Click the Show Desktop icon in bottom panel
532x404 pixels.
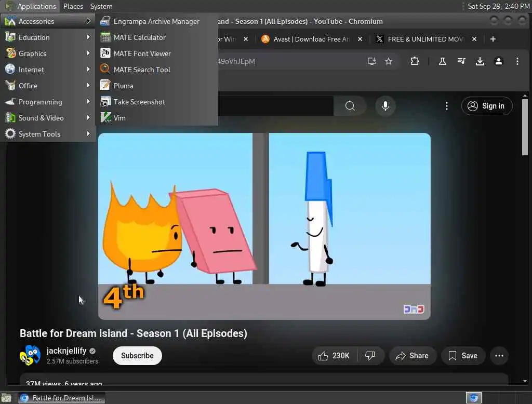6,398
